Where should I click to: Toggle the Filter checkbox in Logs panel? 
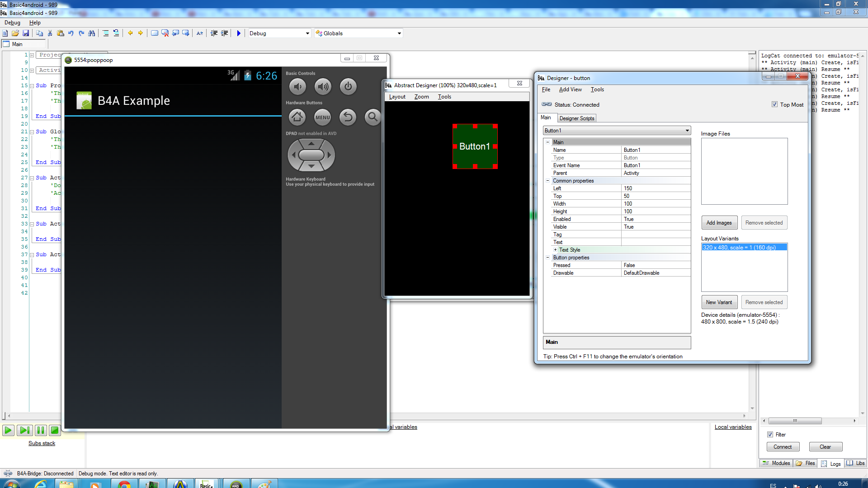(x=770, y=435)
